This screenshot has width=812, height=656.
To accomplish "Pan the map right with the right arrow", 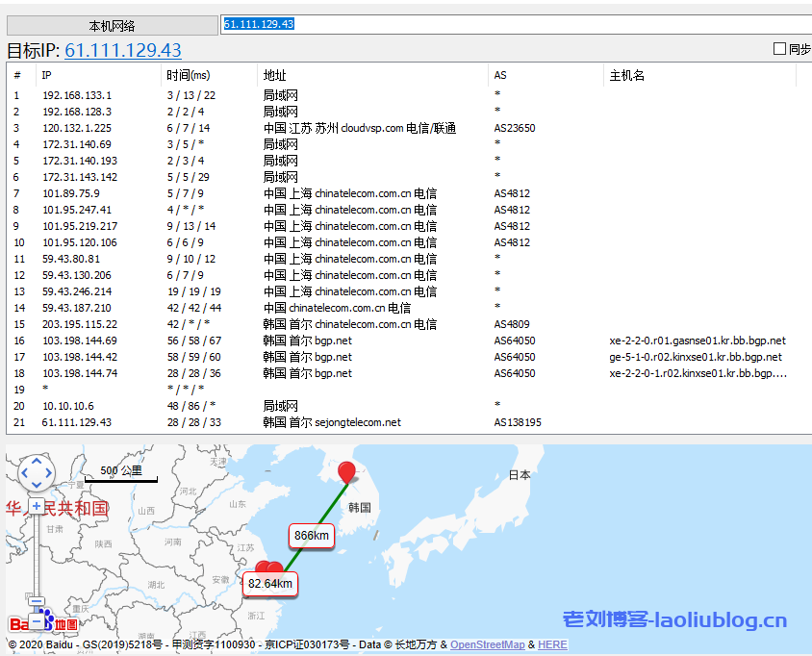I will tap(50, 473).
